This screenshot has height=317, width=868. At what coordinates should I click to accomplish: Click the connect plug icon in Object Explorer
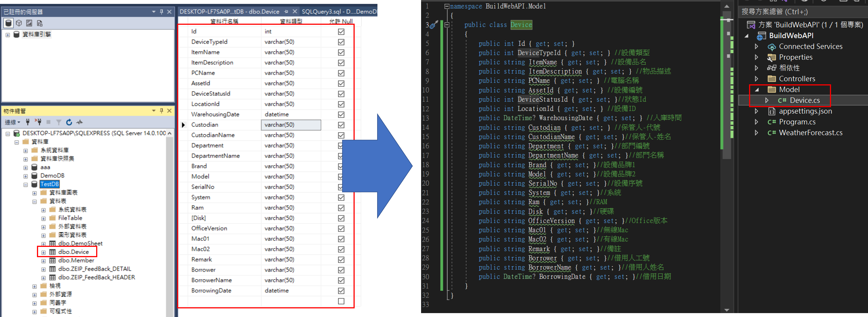click(28, 122)
